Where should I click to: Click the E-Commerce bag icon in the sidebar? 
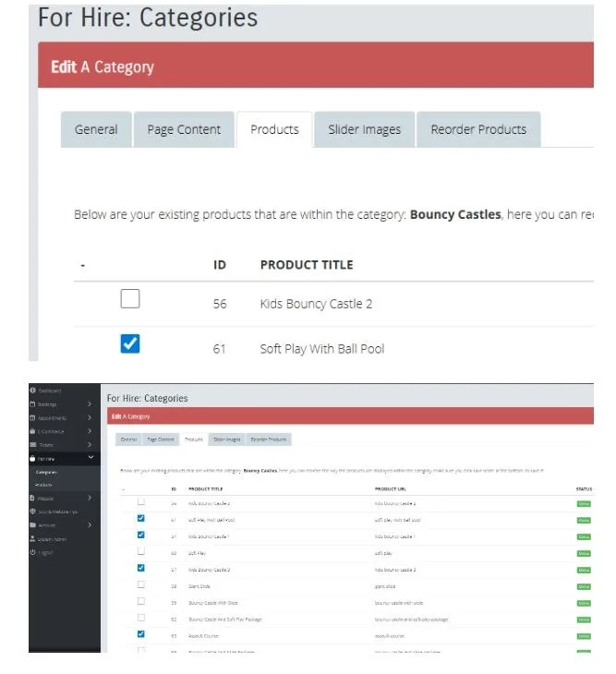coord(32,430)
